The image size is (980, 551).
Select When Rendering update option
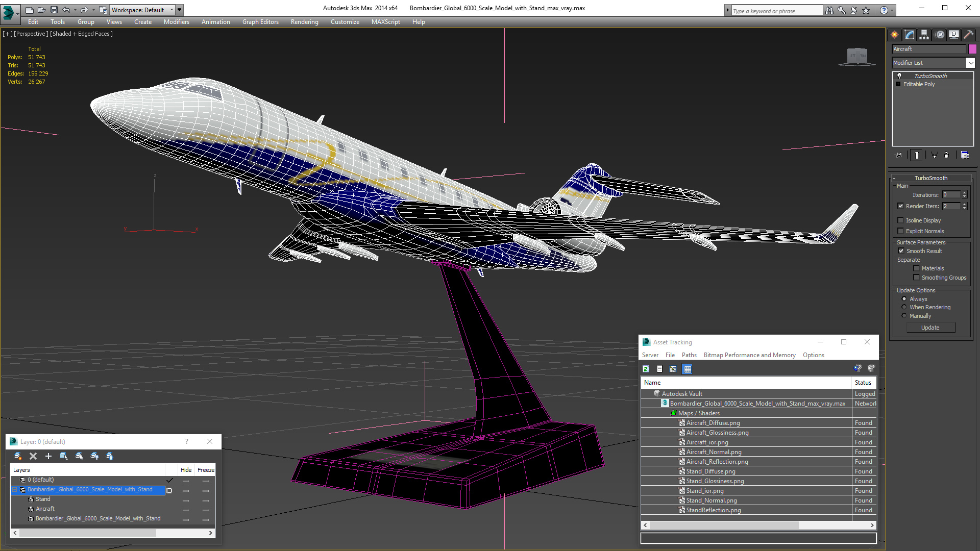[904, 307]
